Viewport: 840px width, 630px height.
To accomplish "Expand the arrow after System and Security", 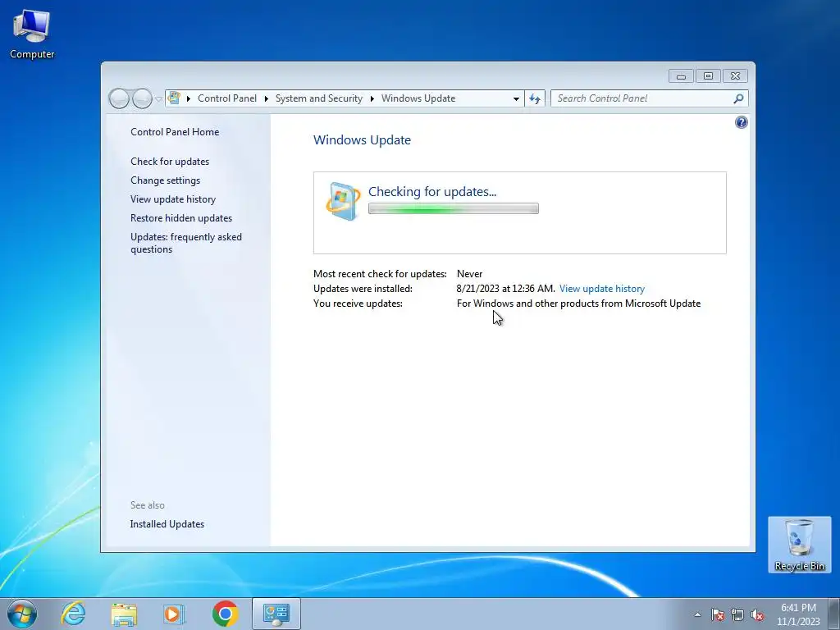I will tap(372, 98).
